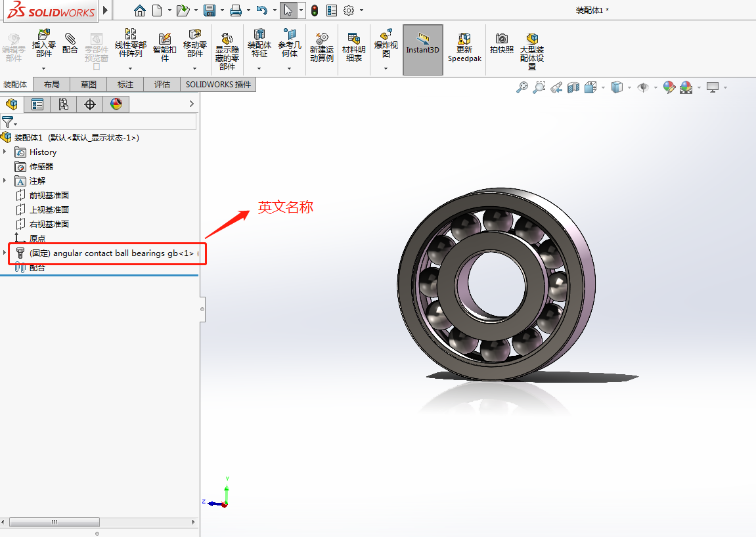Open Options gear settings
Viewport: 756px width, 537px height.
tap(349, 10)
